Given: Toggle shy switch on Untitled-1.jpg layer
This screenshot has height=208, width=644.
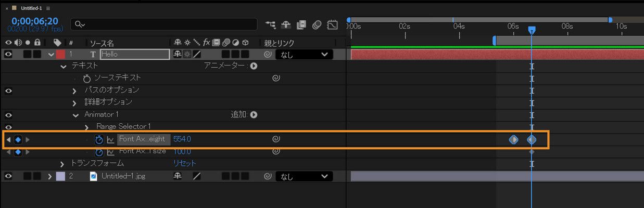Looking at the screenshot, I should coord(178,176).
